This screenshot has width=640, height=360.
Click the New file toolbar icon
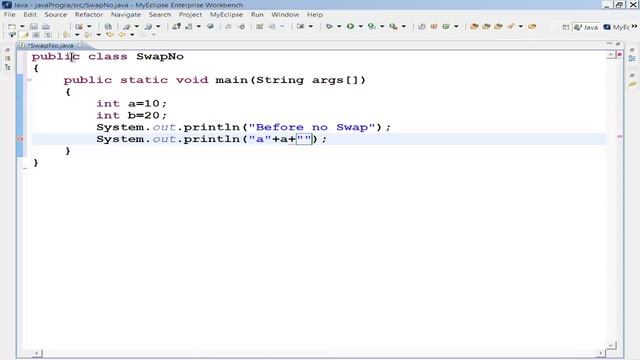pos(12,26)
